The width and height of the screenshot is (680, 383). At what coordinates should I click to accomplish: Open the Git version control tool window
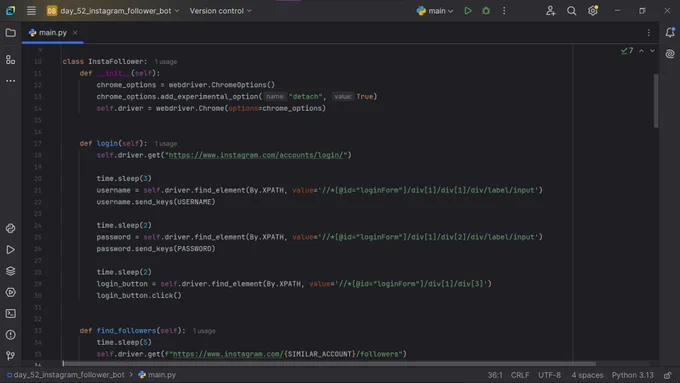(x=10, y=356)
